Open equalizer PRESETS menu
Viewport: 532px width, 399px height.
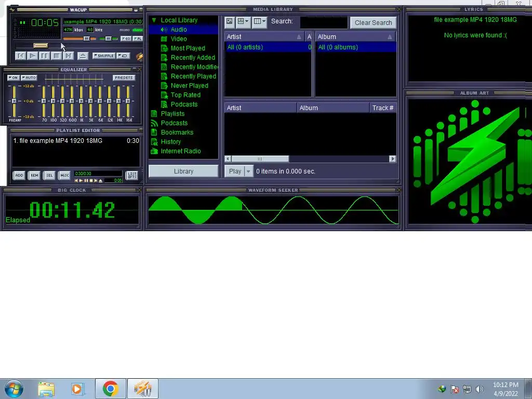coord(124,78)
